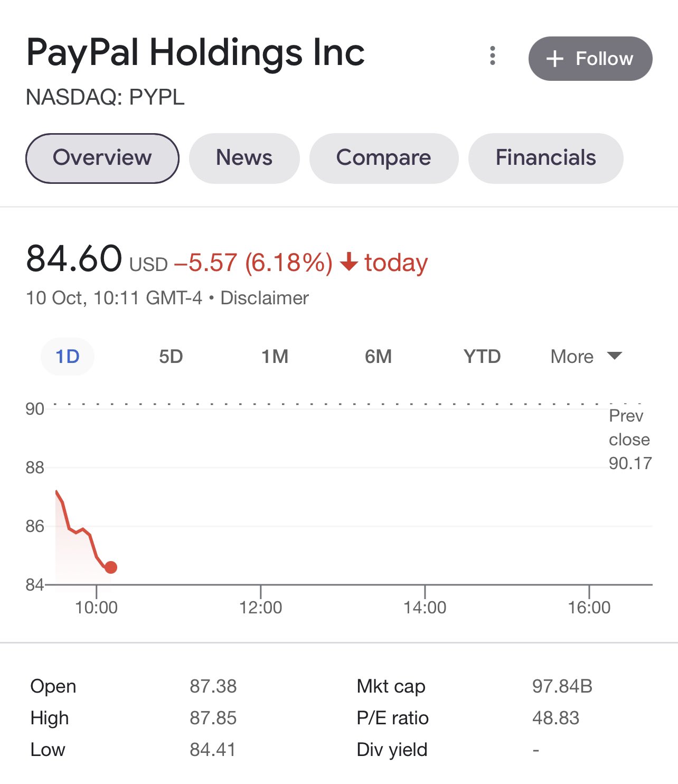
Task: Open the Financials tab
Action: pos(546,158)
